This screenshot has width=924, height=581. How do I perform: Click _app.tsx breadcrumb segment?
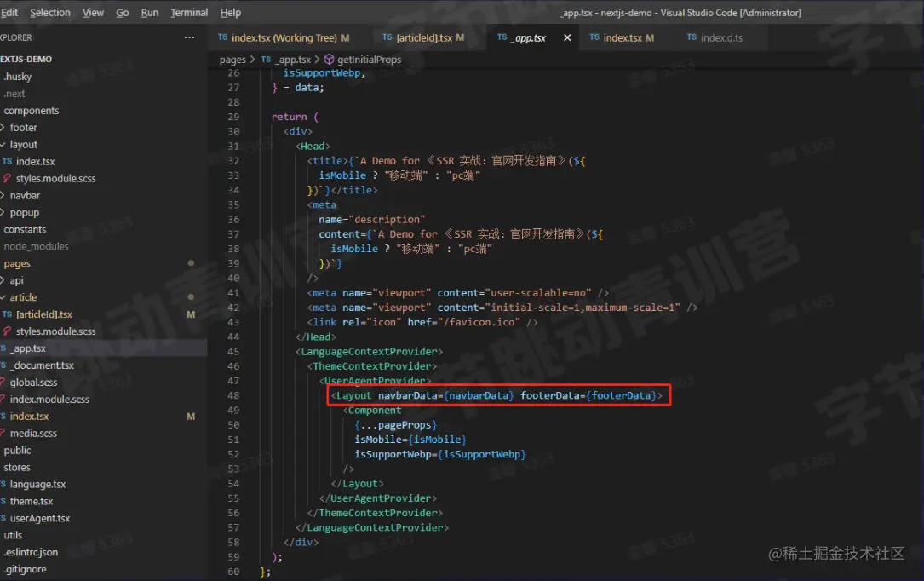(294, 60)
